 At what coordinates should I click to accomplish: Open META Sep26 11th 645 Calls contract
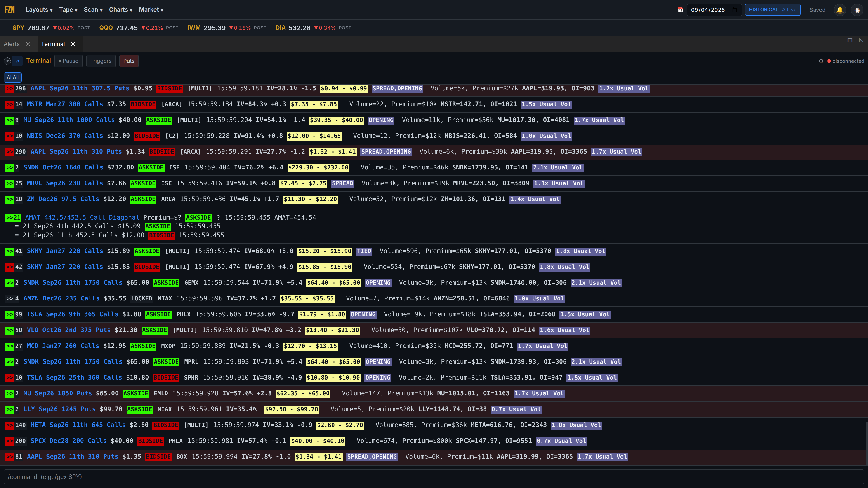click(78, 425)
